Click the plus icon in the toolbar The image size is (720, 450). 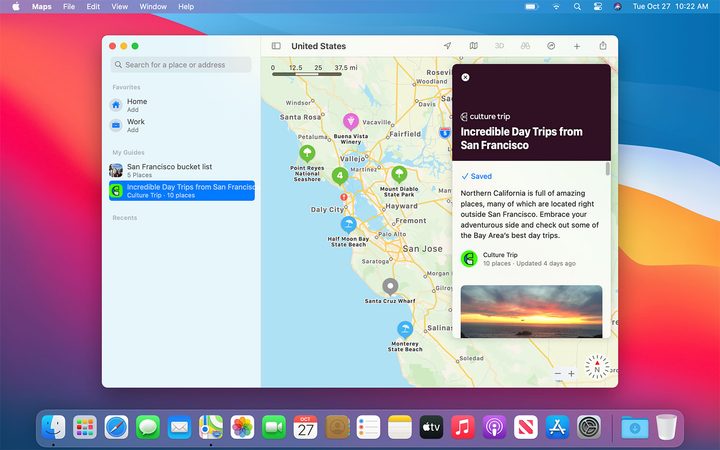tap(577, 46)
